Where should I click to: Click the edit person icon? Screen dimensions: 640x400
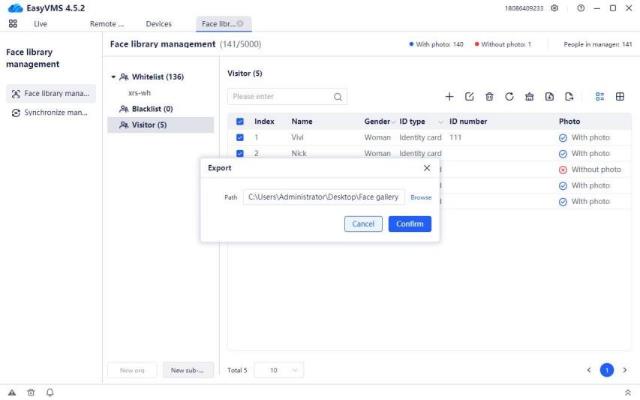pos(469,97)
